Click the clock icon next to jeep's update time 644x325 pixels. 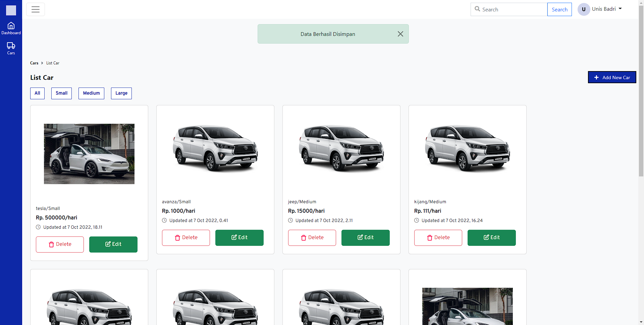coord(290,220)
